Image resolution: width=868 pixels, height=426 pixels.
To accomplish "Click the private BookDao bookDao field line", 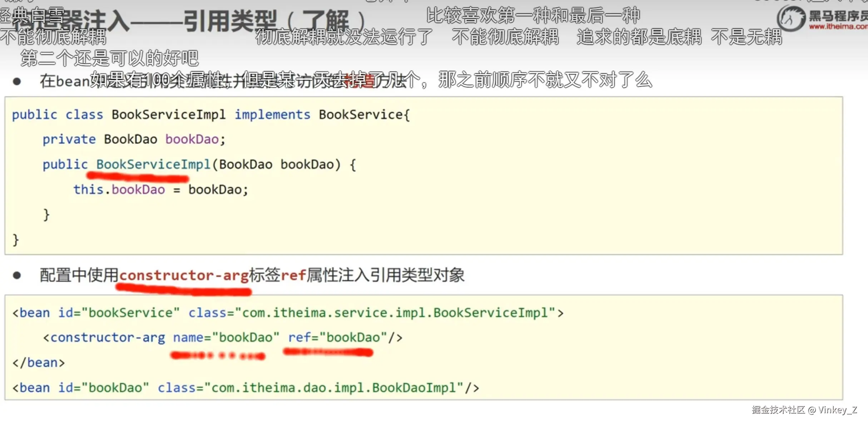I will (x=134, y=139).
